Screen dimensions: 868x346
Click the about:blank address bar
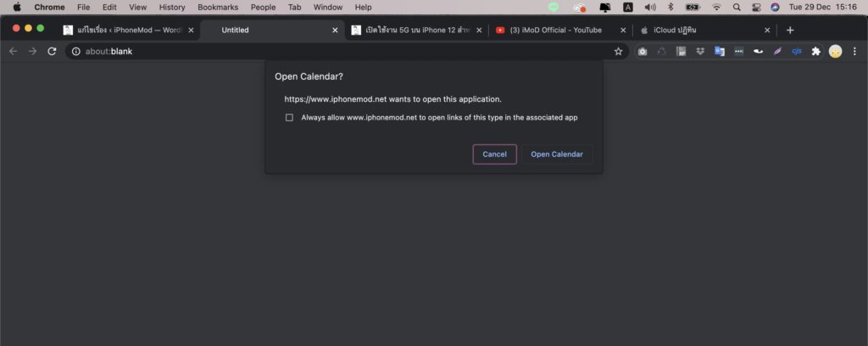coord(339,51)
